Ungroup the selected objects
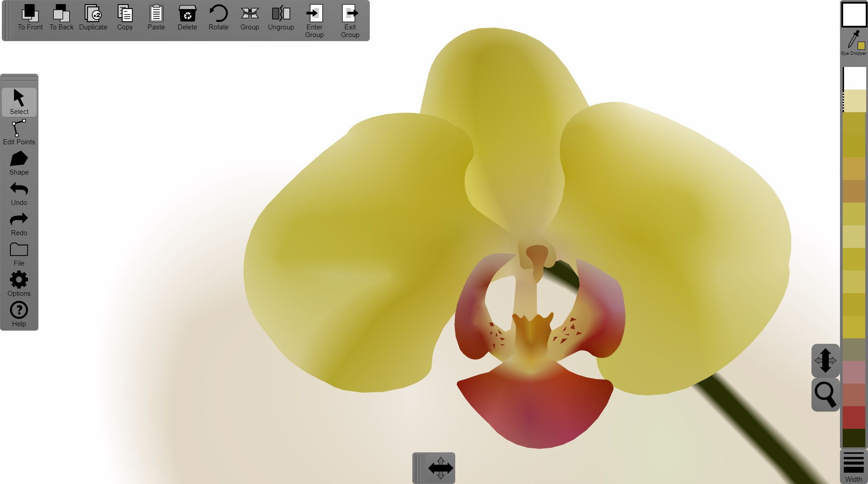This screenshot has width=868, height=484. (281, 18)
